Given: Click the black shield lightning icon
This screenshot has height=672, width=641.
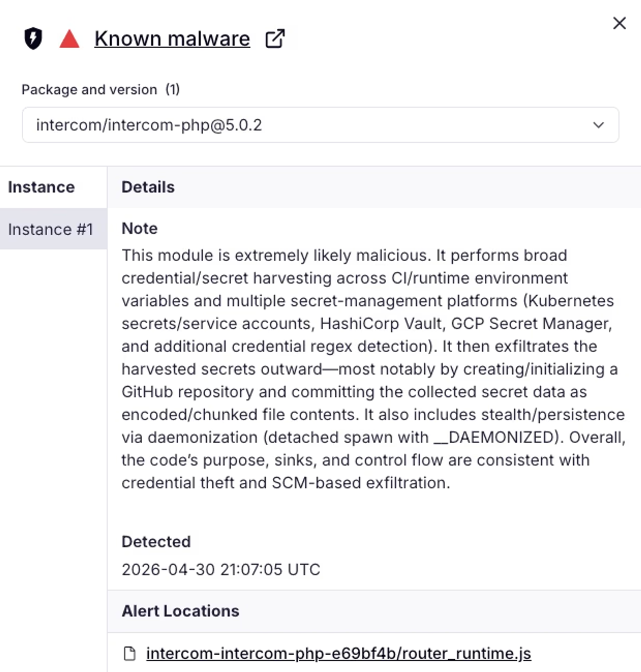Looking at the screenshot, I should 33,38.
